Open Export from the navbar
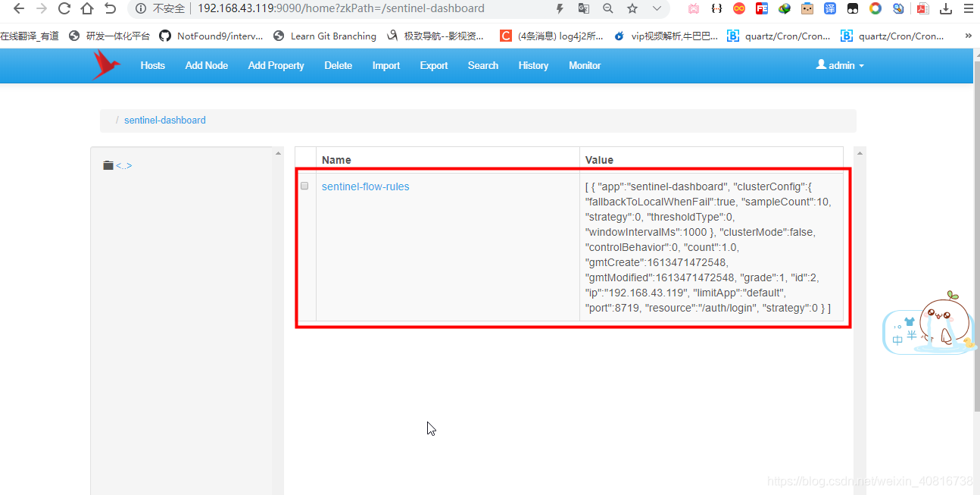Viewport: 980px width, 495px height. pos(434,66)
